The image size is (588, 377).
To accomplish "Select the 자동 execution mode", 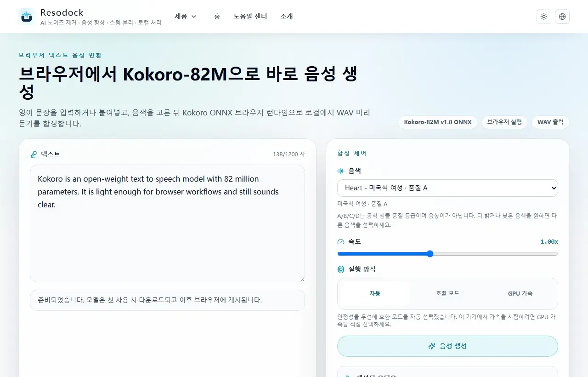I will tap(375, 293).
